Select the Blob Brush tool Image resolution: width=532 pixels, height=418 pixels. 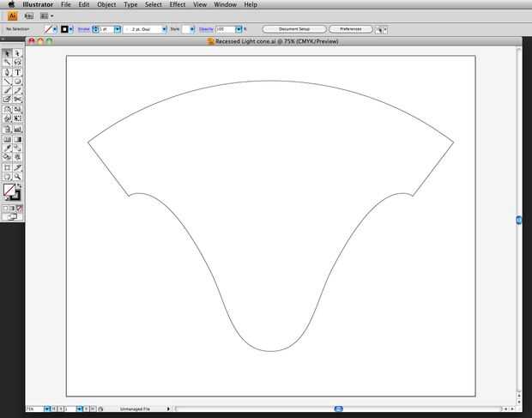click(x=7, y=99)
